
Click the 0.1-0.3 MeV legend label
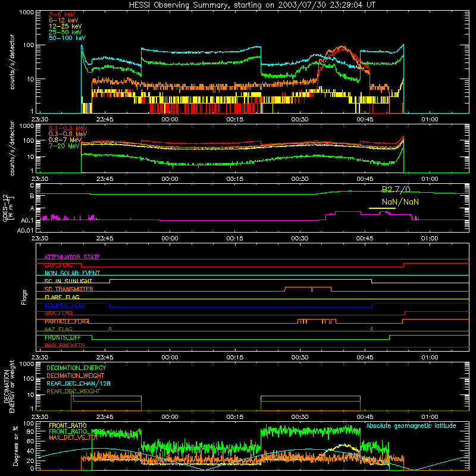(x=68, y=128)
